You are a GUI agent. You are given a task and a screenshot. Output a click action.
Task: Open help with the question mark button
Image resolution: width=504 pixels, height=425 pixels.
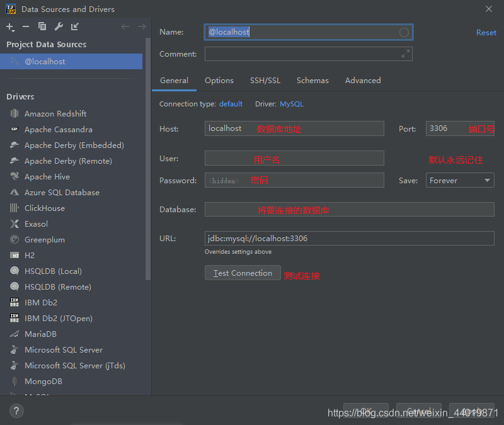coord(16,411)
